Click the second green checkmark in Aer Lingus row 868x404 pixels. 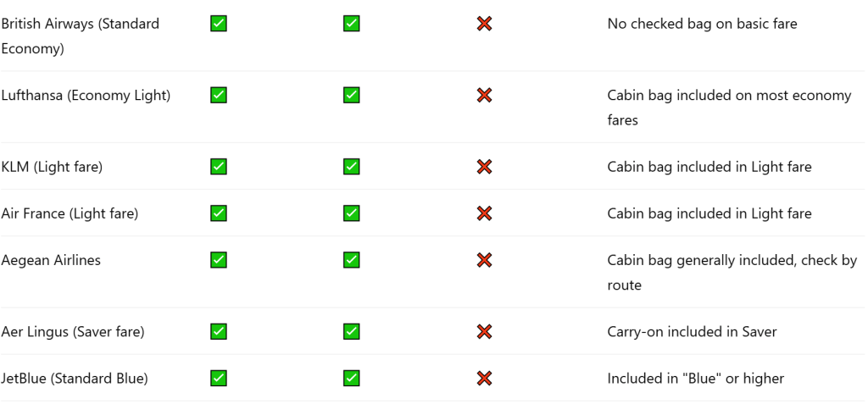tap(351, 332)
